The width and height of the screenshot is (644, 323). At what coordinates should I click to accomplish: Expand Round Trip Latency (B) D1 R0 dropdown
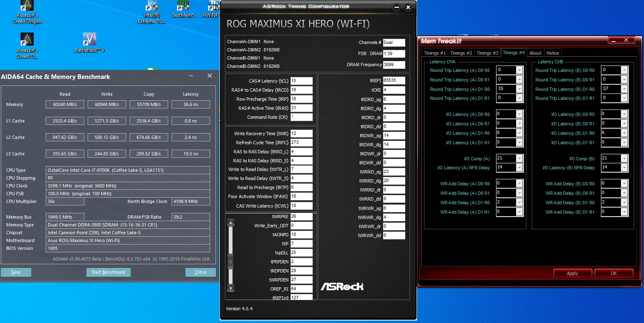click(x=624, y=89)
